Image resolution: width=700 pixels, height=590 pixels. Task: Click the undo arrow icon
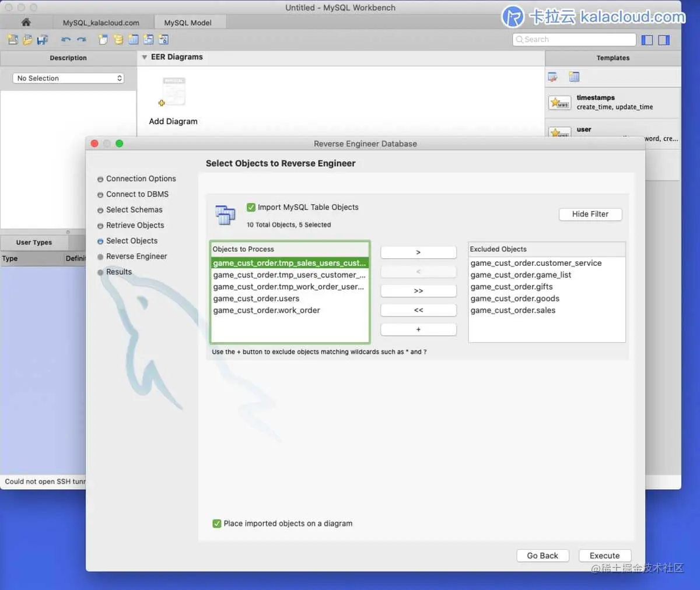point(66,40)
